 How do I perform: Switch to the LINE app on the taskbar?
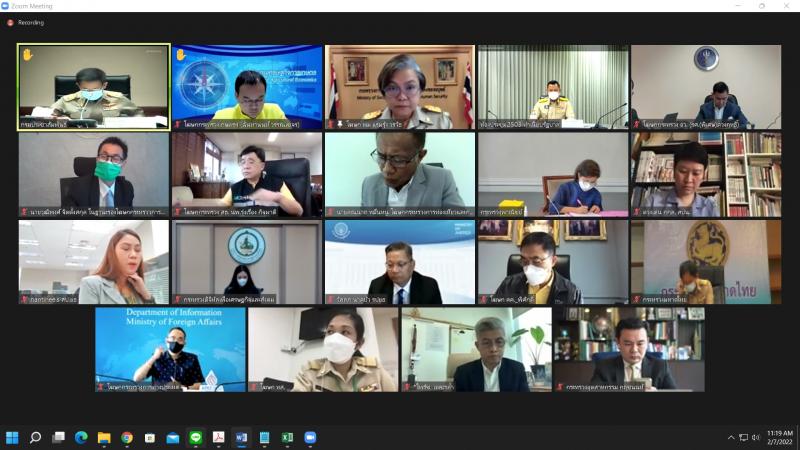[x=196, y=438]
